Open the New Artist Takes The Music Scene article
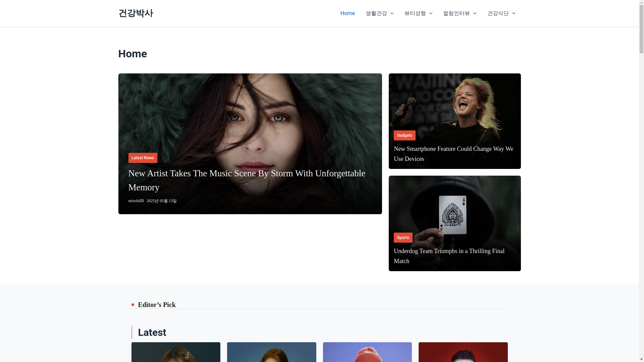 tap(247, 180)
